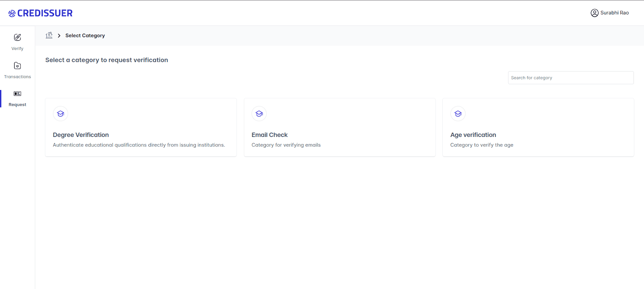Click 'Category to verify the age' description
The width and height of the screenshot is (644, 289).
click(x=482, y=145)
